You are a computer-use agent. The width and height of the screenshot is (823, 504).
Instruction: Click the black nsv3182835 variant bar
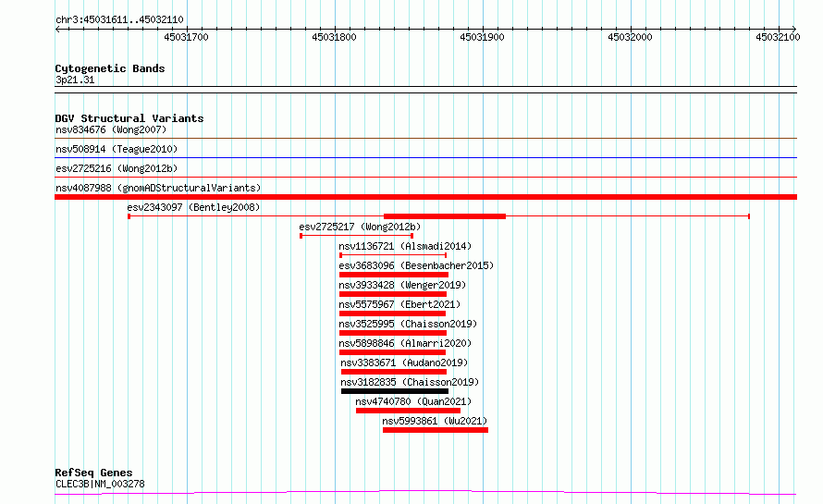(395, 391)
